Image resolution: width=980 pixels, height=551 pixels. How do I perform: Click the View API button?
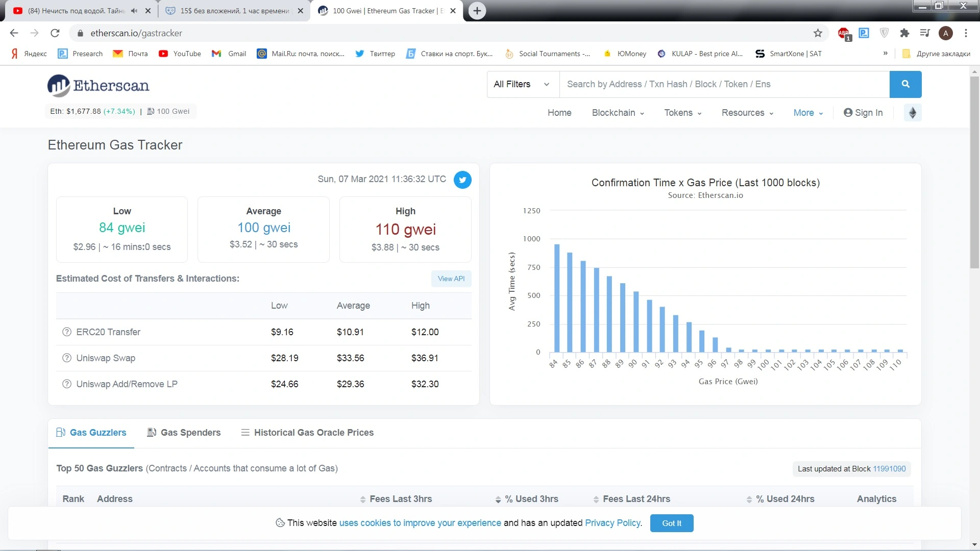(x=451, y=279)
